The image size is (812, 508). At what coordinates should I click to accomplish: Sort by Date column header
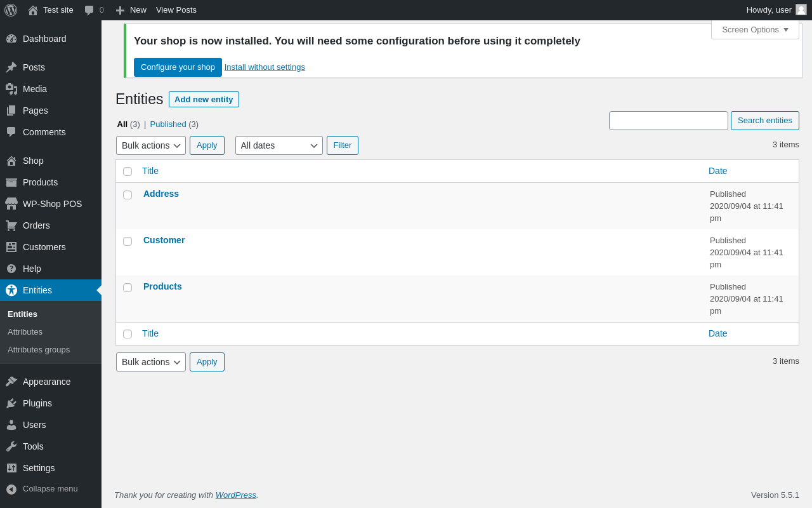[x=718, y=171]
